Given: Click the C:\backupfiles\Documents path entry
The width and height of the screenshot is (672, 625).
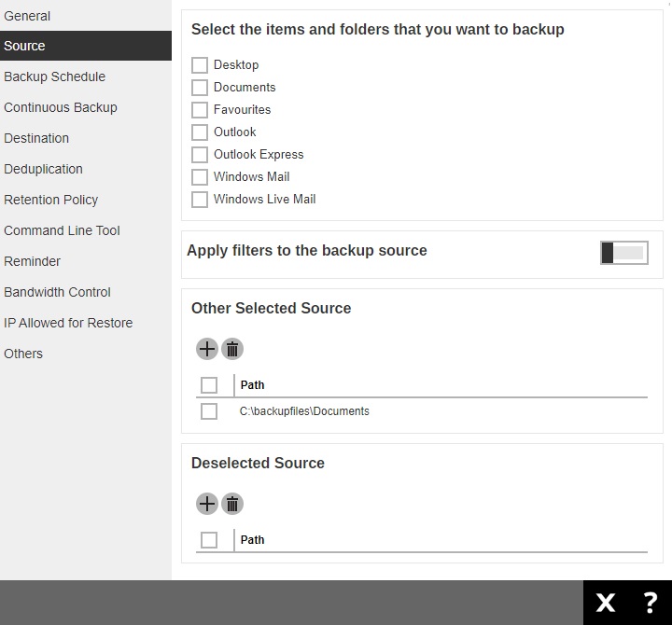Looking at the screenshot, I should tap(304, 411).
